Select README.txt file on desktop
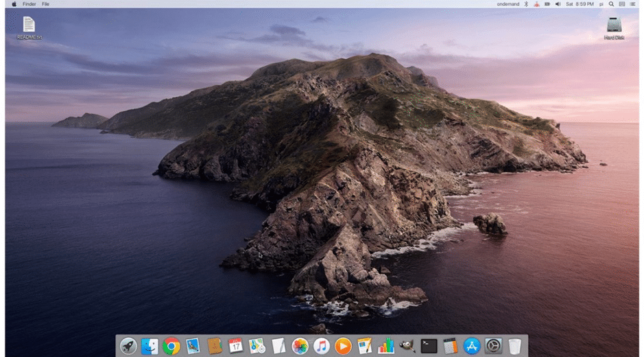This screenshot has width=644, height=357. click(x=29, y=27)
